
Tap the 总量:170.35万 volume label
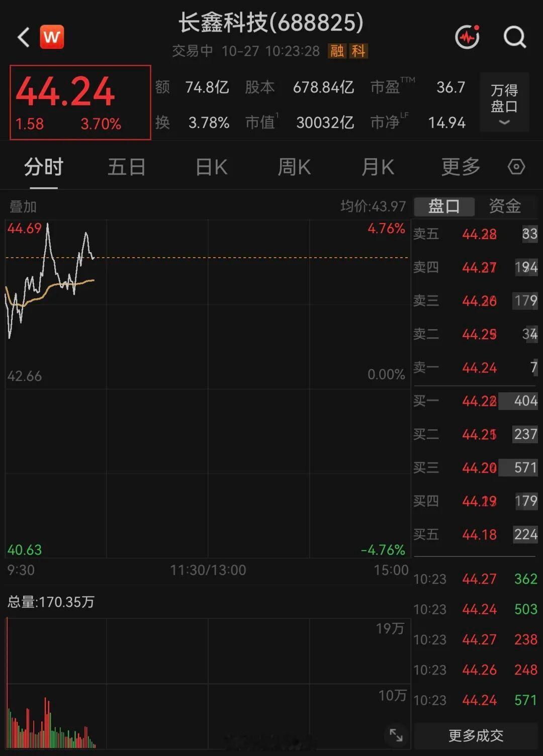click(x=51, y=602)
